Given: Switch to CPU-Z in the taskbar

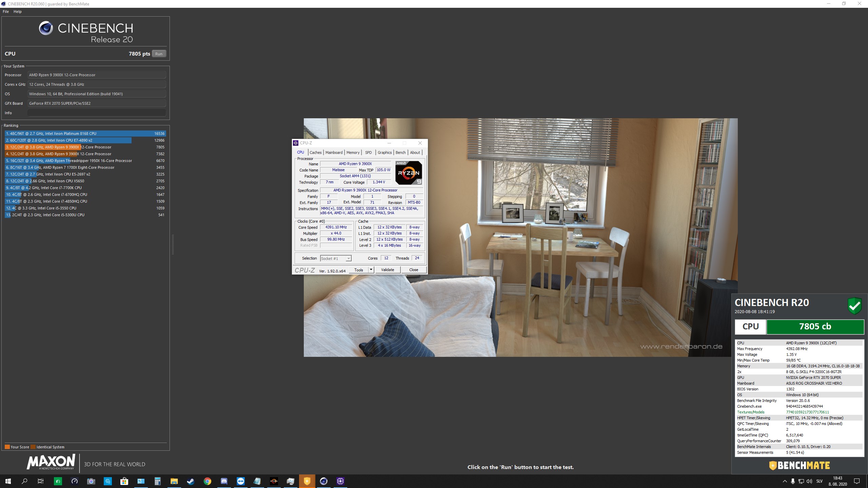Looking at the screenshot, I should tap(340, 481).
